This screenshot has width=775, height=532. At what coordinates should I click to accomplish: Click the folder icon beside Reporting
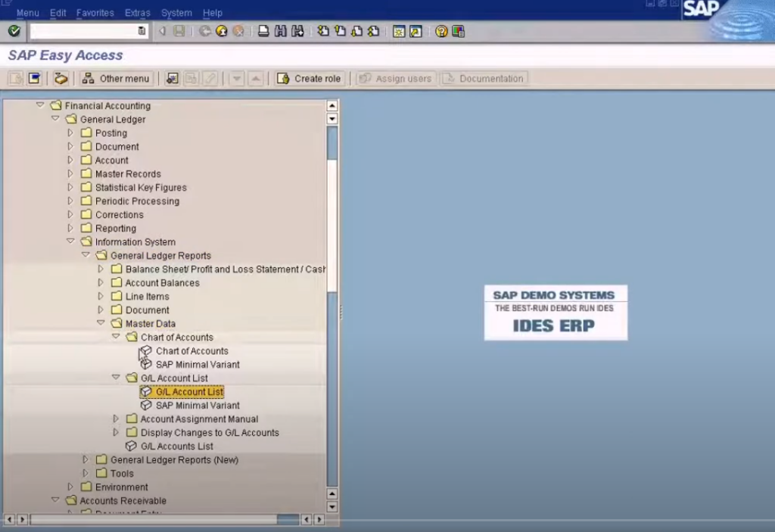coord(86,228)
